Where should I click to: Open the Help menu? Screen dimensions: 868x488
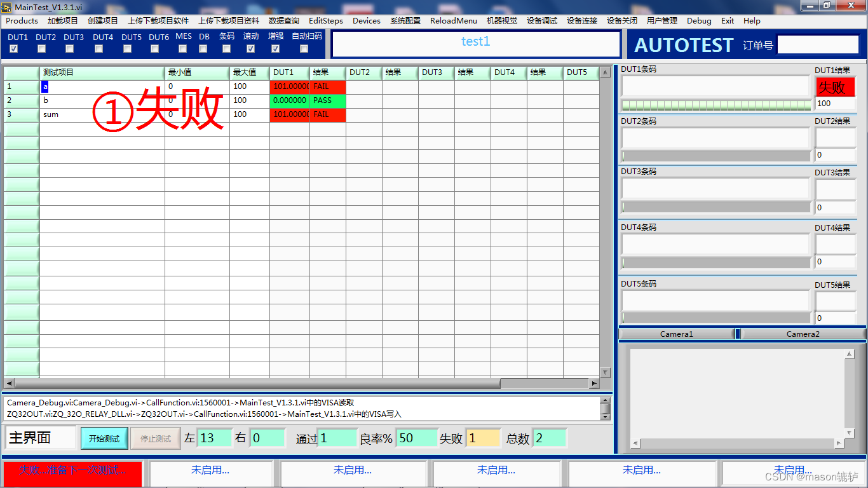click(752, 20)
